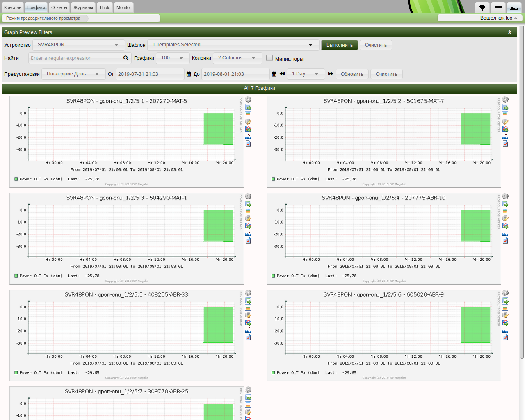Click the От date field

150,74
